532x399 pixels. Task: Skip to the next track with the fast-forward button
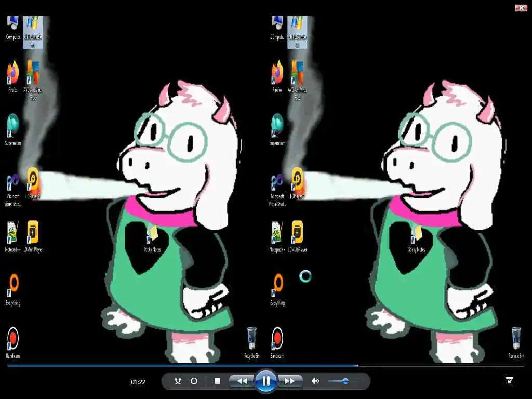coord(290,381)
